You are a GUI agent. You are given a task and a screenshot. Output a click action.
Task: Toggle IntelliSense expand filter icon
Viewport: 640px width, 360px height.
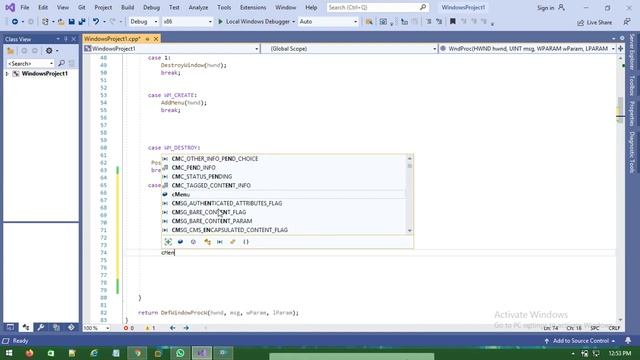pos(168,242)
